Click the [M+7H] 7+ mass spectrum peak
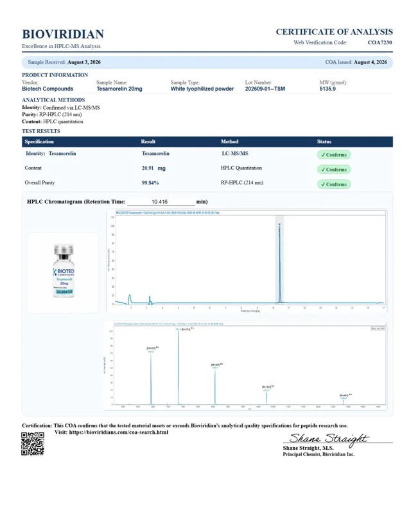This screenshot has width=411, height=532. tap(179, 366)
